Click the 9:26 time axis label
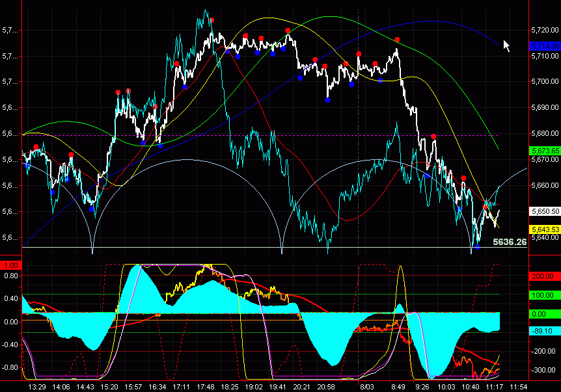The image size is (561, 392). 422,387
